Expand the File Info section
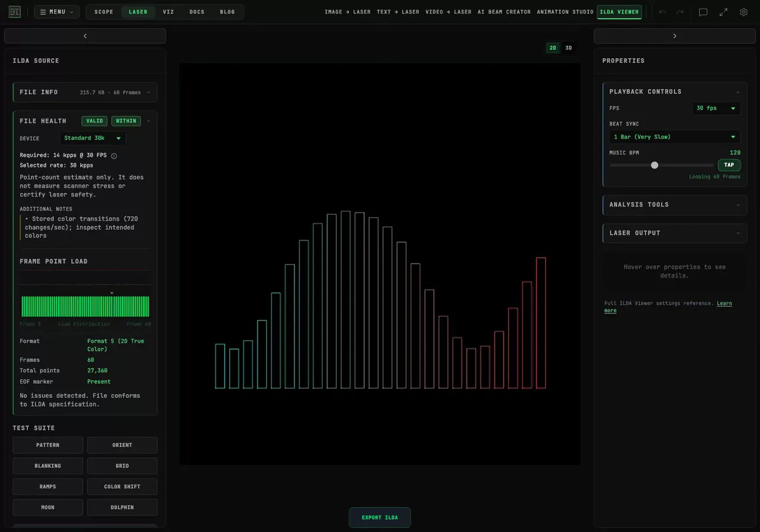Viewport: 760px width, 532px height. tap(85, 92)
